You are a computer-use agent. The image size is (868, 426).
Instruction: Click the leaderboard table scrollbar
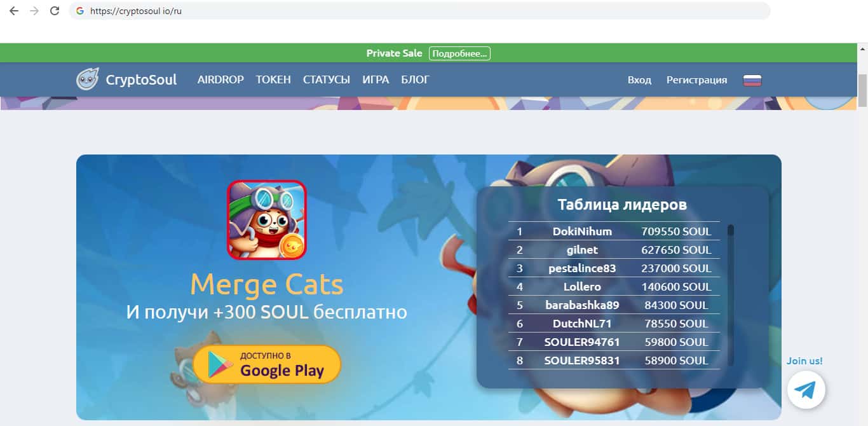(731, 295)
